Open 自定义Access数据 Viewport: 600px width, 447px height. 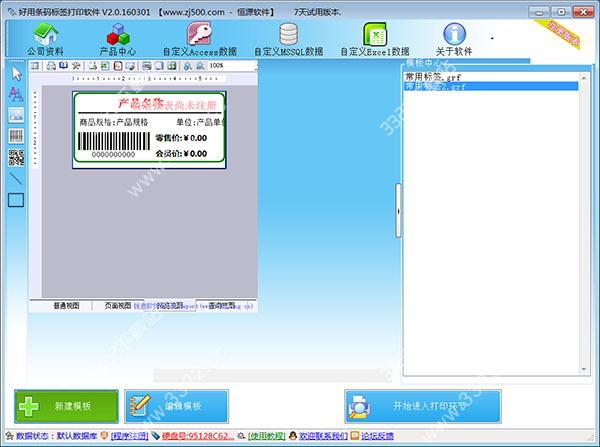pyautogui.click(x=200, y=39)
